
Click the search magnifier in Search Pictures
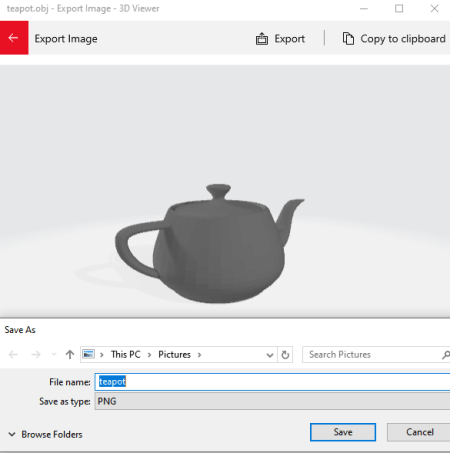[445, 355]
